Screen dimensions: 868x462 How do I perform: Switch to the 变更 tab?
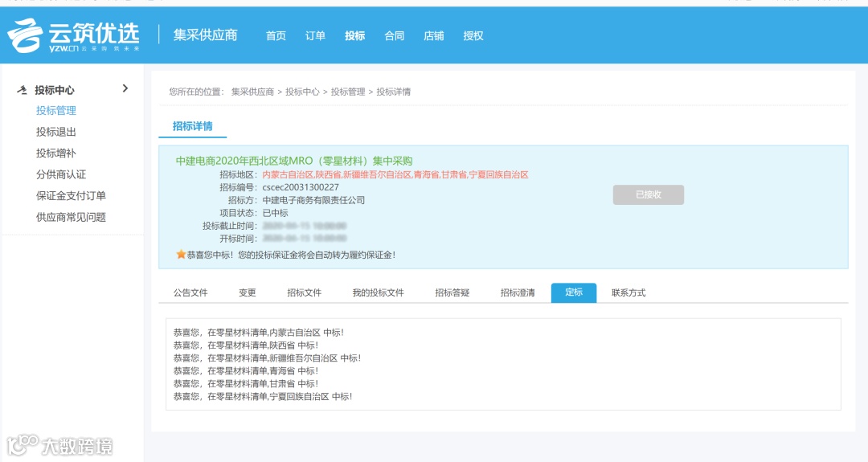[248, 292]
